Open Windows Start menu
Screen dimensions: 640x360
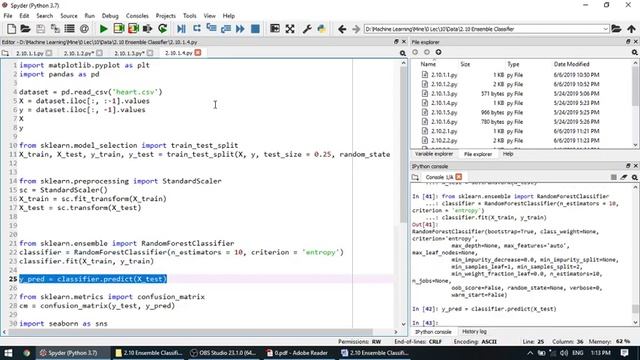8,353
